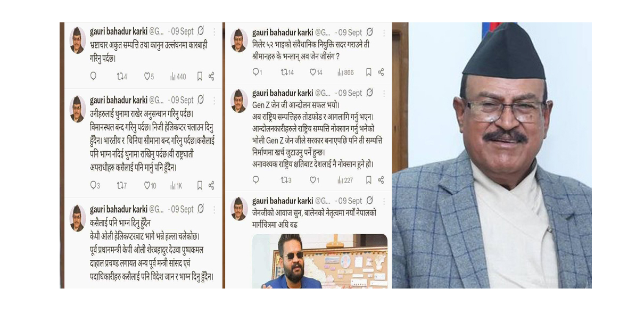Open more options on top-left tweet
The width and height of the screenshot is (644, 313).
214,31
